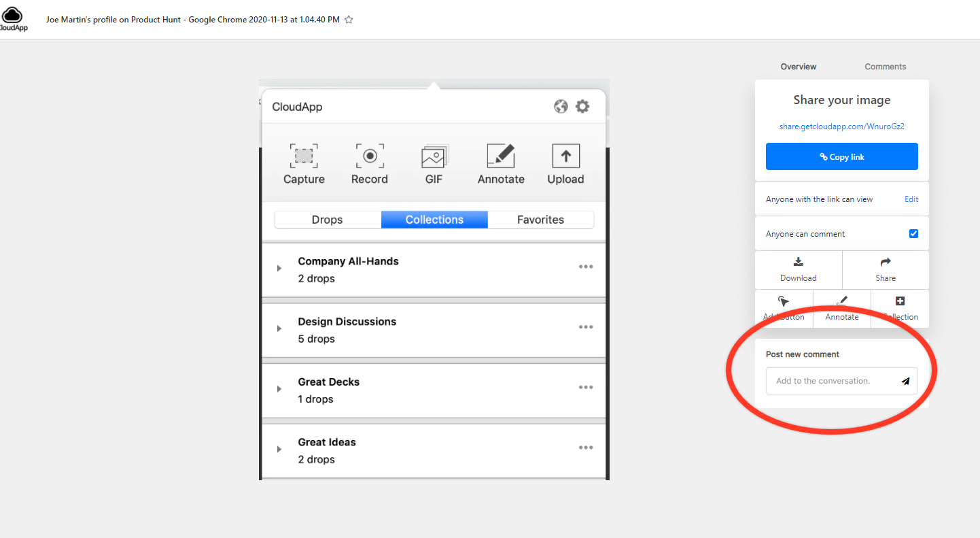The image size is (980, 538).
Task: Click the Copy link button
Action: 842,156
